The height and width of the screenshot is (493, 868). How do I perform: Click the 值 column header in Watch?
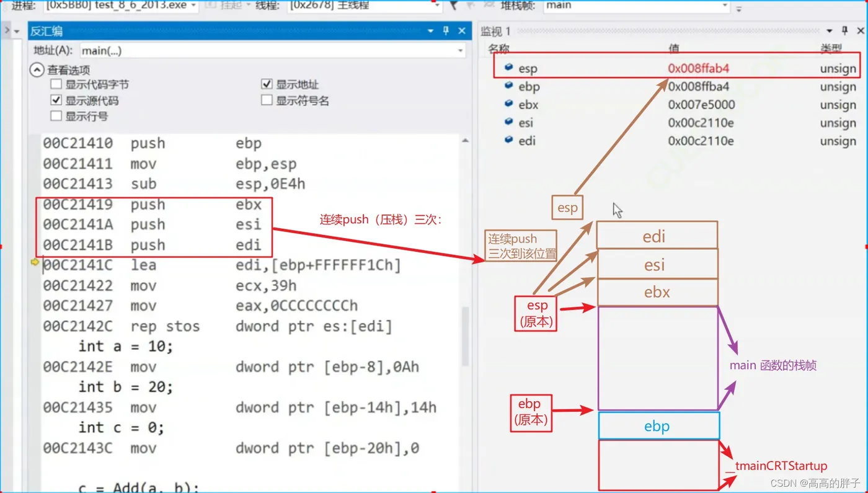tap(674, 48)
